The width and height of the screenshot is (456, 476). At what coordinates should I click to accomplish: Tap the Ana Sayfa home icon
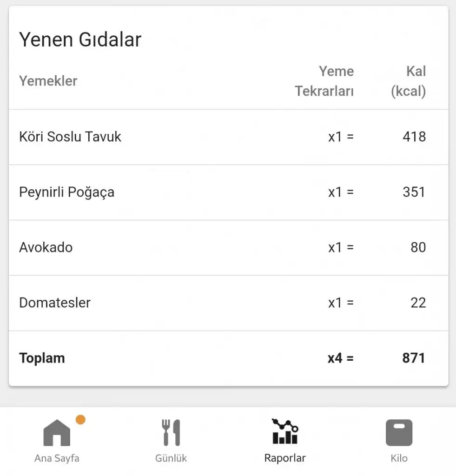[x=57, y=433]
